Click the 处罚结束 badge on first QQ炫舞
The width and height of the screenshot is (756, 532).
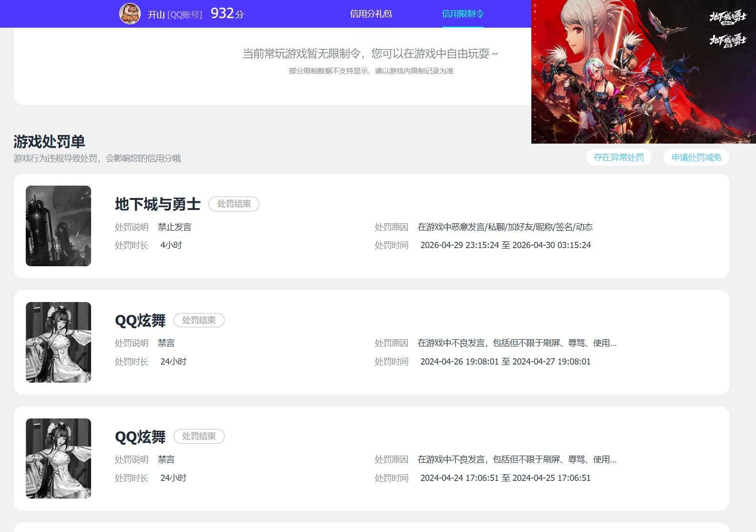(199, 320)
